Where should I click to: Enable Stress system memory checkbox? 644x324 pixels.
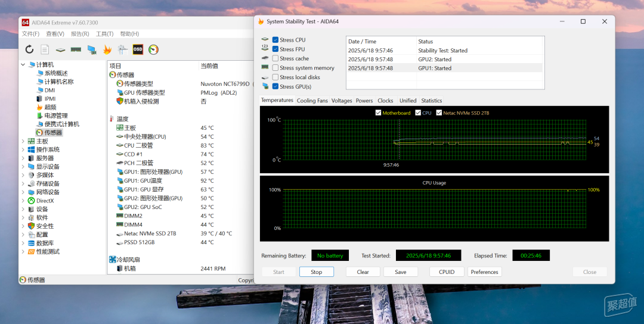275,68
